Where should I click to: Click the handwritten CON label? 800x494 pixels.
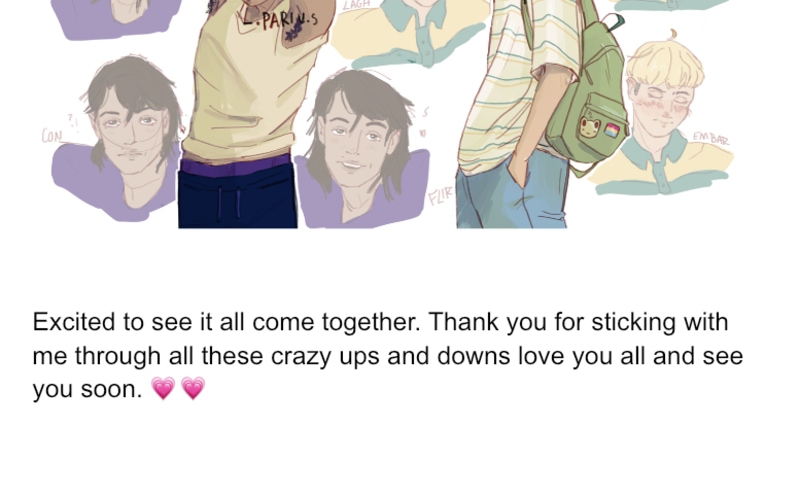pyautogui.click(x=52, y=136)
